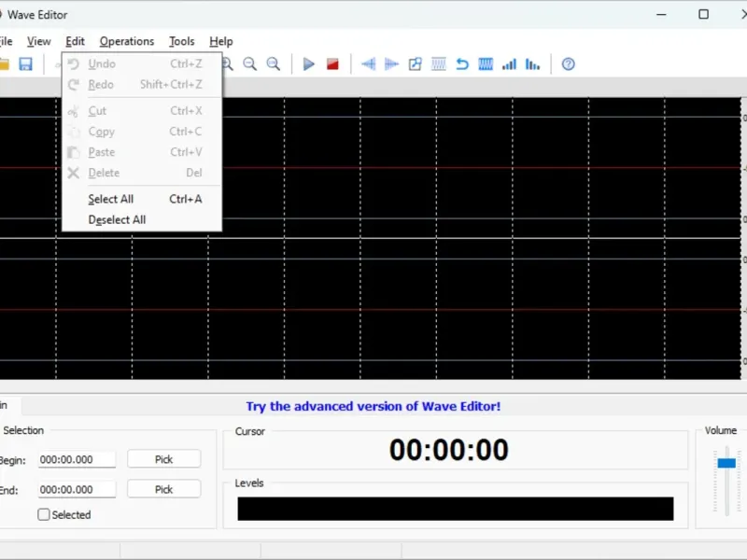Image resolution: width=747 pixels, height=560 pixels.
Task: Click the Save file toolbar icon
Action: (25, 64)
